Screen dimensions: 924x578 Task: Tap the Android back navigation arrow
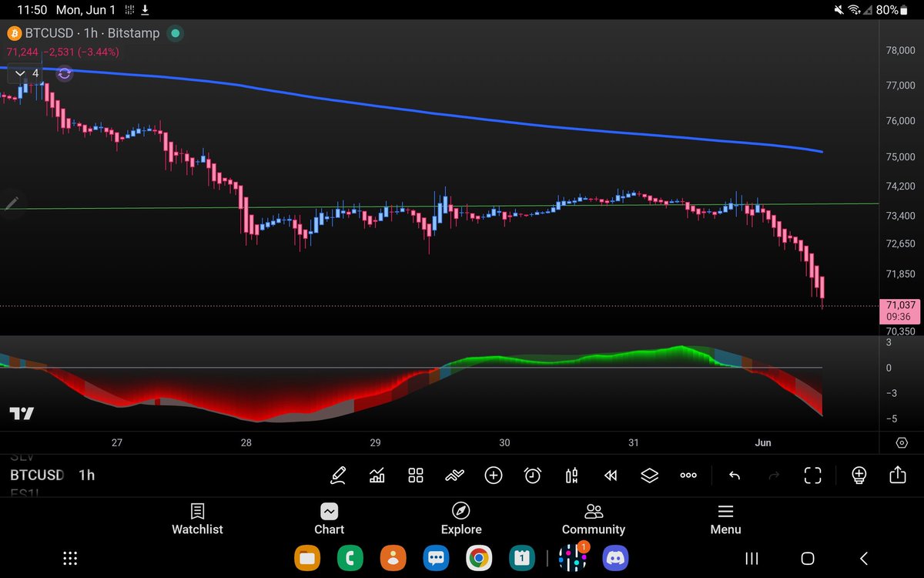[x=863, y=559]
